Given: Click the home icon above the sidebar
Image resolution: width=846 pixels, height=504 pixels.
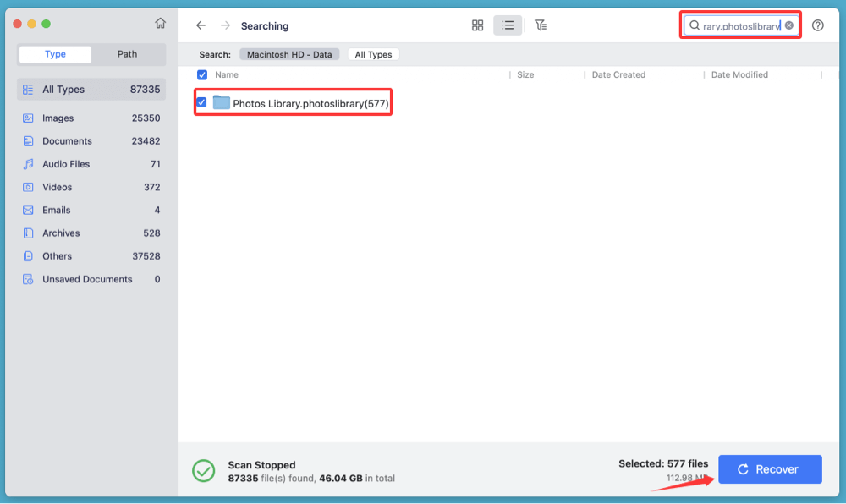Looking at the screenshot, I should pyautogui.click(x=160, y=24).
